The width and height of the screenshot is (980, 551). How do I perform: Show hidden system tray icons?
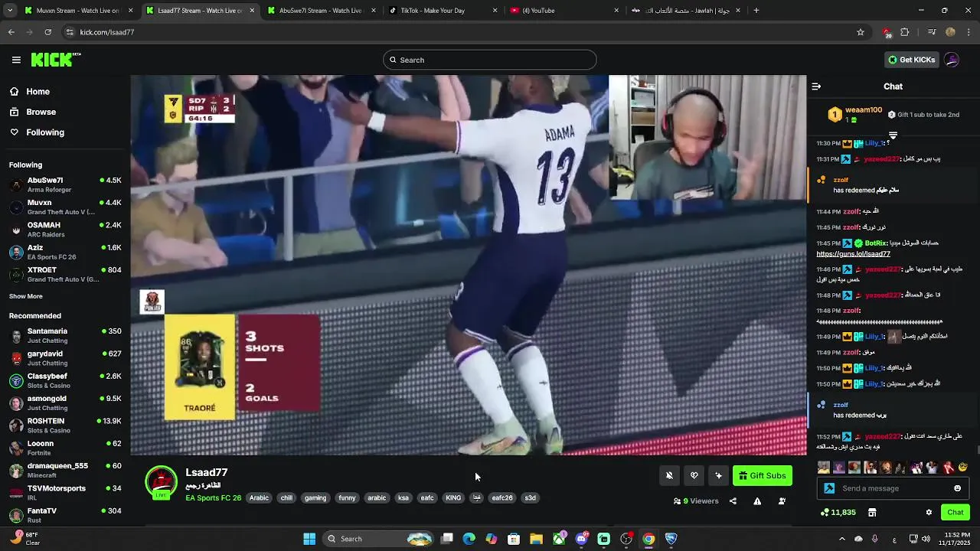point(842,539)
